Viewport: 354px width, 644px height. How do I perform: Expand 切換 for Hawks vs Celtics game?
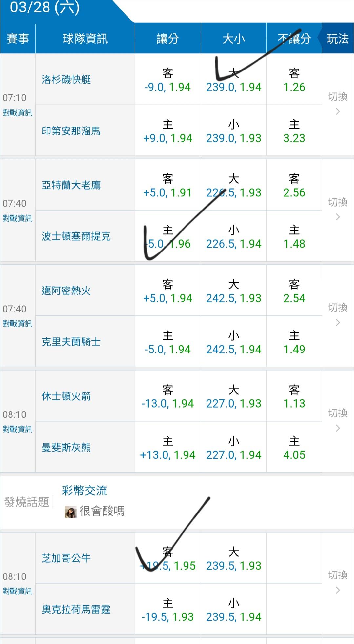[x=338, y=209]
